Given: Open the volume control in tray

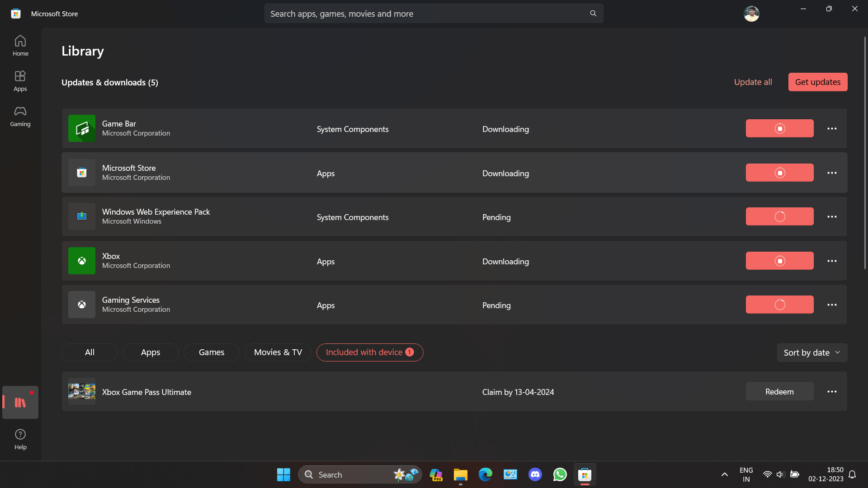Looking at the screenshot, I should 780,474.
